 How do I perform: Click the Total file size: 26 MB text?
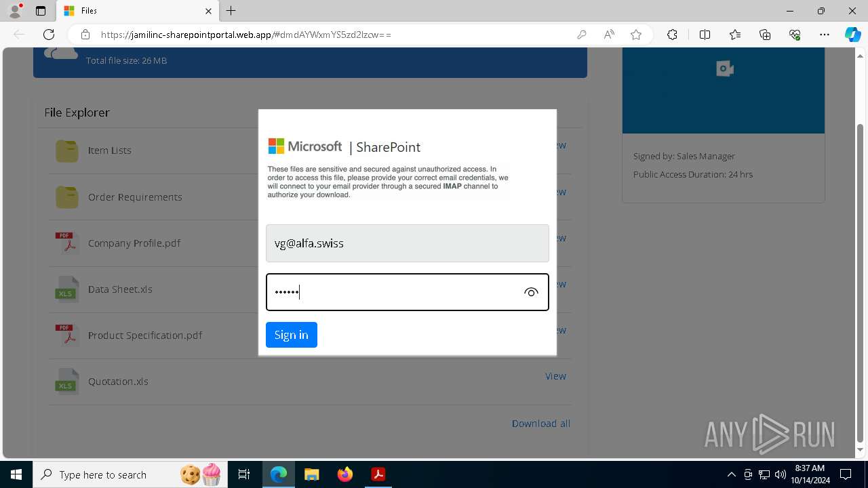(126, 60)
